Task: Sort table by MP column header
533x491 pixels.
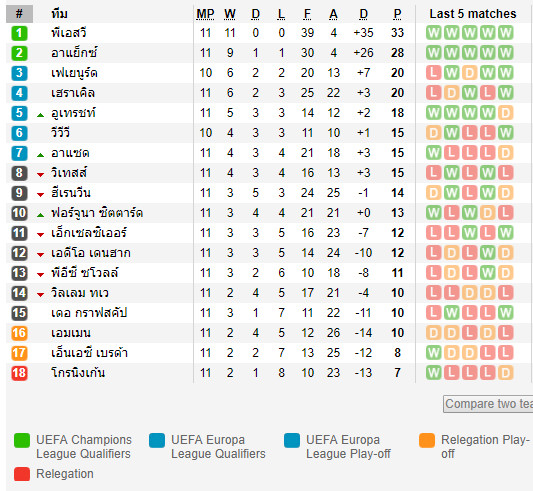Action: coord(205,14)
